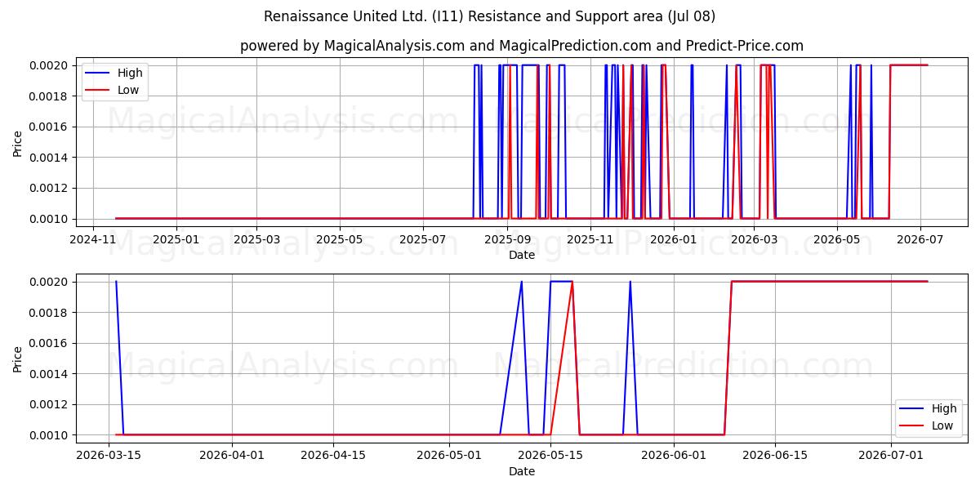Viewport: 980px width, 490px height.
Task: Click lower chart x-axis label '2026-04-15'
Action: 333,457
